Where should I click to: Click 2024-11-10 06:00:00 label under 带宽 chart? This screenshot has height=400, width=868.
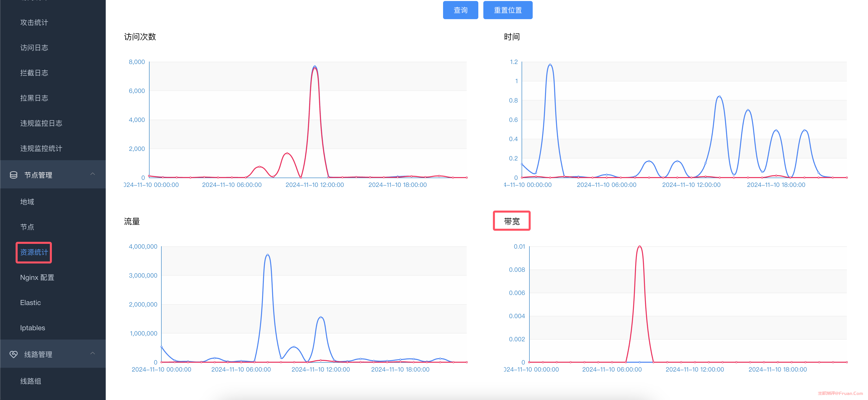(612, 369)
